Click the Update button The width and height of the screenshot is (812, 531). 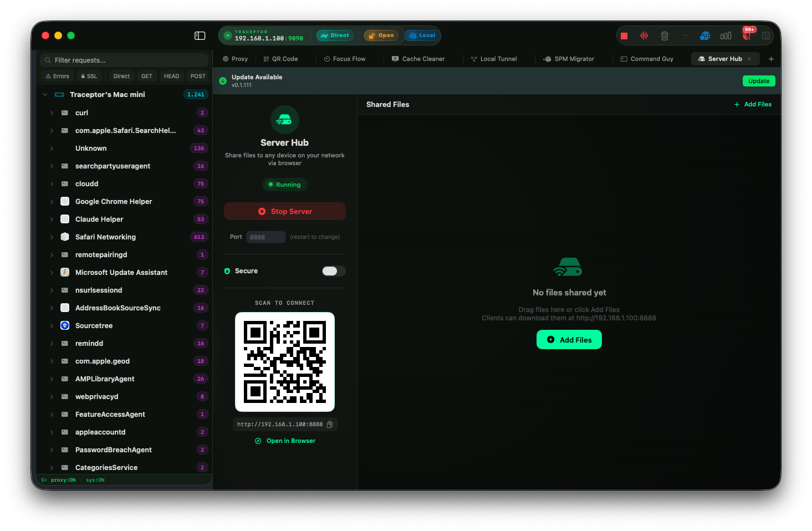pos(759,81)
